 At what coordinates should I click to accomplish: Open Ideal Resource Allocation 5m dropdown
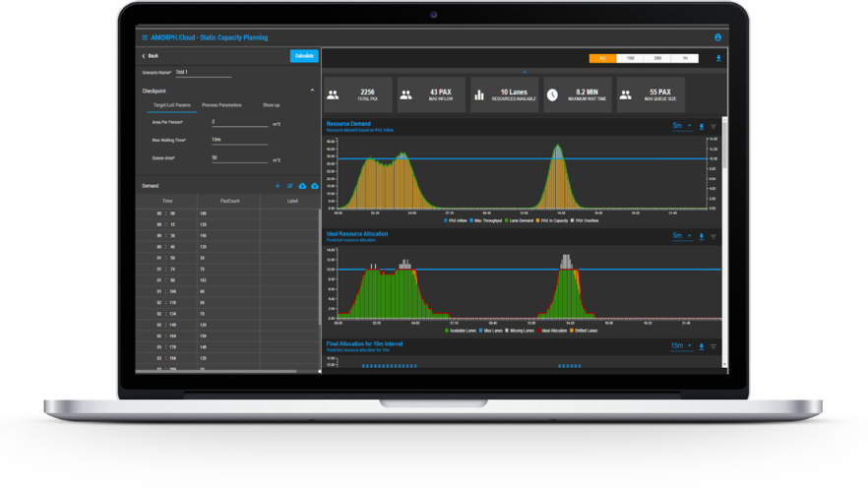pos(682,236)
